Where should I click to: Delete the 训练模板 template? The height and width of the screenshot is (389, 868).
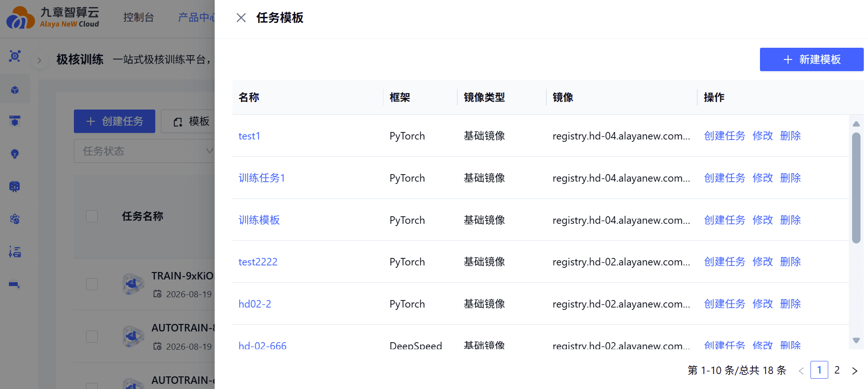pyautogui.click(x=791, y=220)
